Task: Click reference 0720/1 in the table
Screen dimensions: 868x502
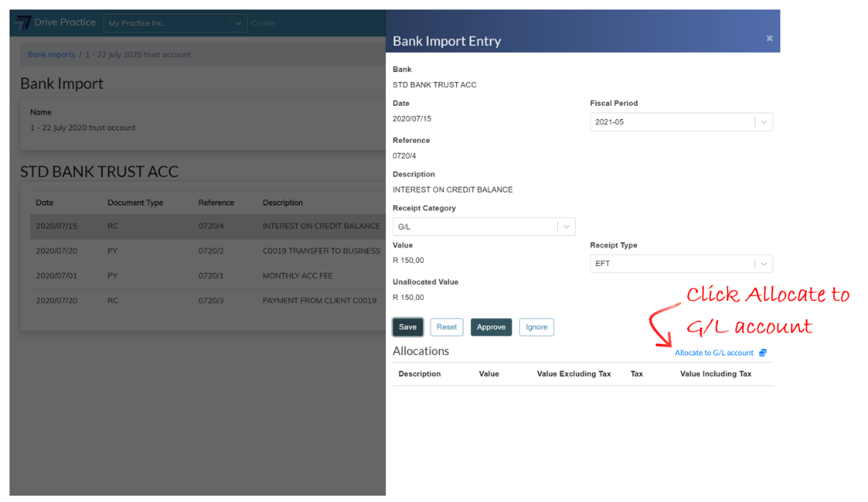Action: (211, 275)
